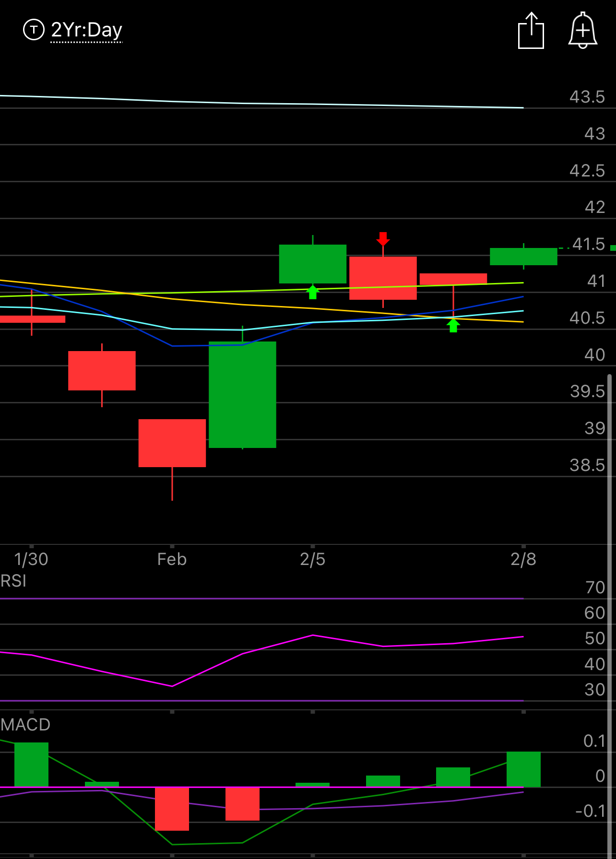The image size is (616, 859).
Task: Click the vertical scrollbar on right edge
Action: click(610, 616)
